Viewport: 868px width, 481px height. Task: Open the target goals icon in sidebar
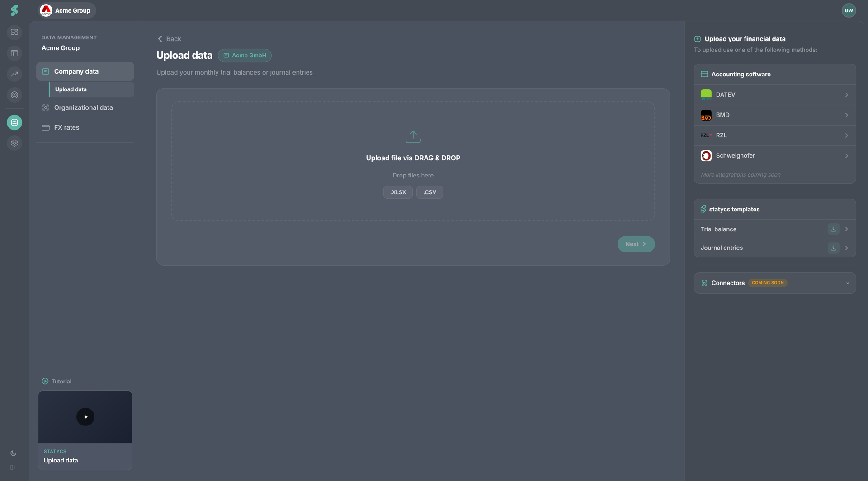(14, 95)
